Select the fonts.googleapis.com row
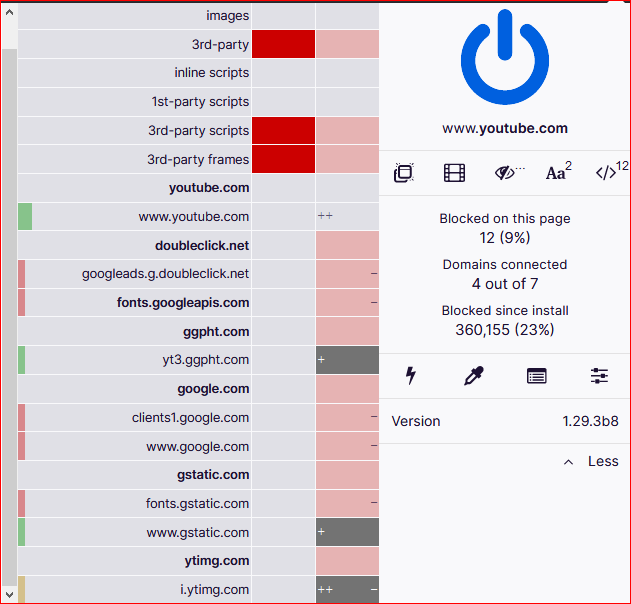 (x=134, y=303)
